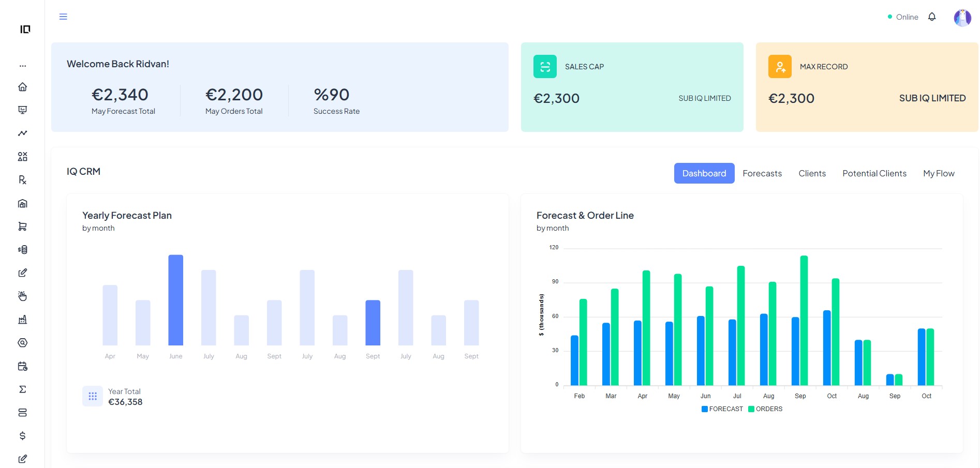Open the factory icon in sidebar

pyautogui.click(x=22, y=320)
